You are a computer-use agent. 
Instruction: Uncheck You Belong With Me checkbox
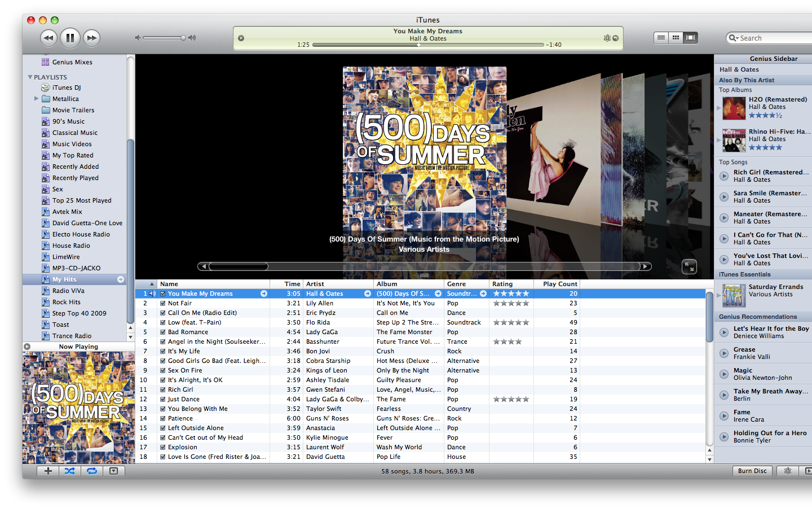tap(163, 409)
